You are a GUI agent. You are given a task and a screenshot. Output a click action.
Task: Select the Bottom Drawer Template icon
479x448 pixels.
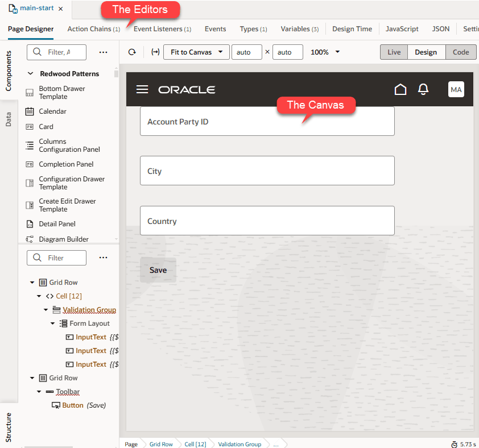tap(30, 93)
